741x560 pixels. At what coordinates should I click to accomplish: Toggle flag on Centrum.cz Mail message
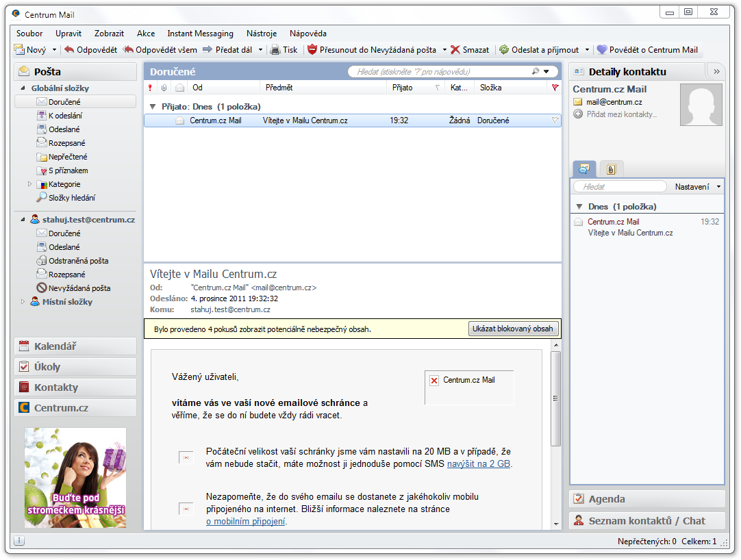pos(555,120)
